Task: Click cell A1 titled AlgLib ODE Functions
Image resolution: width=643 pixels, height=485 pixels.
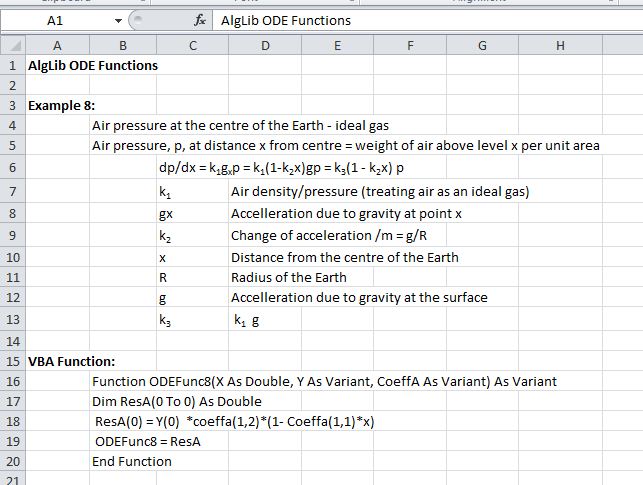Action: (x=56, y=66)
